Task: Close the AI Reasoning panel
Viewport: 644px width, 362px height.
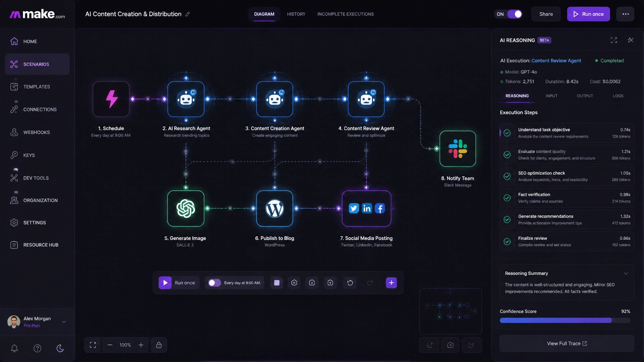Action: click(x=631, y=40)
